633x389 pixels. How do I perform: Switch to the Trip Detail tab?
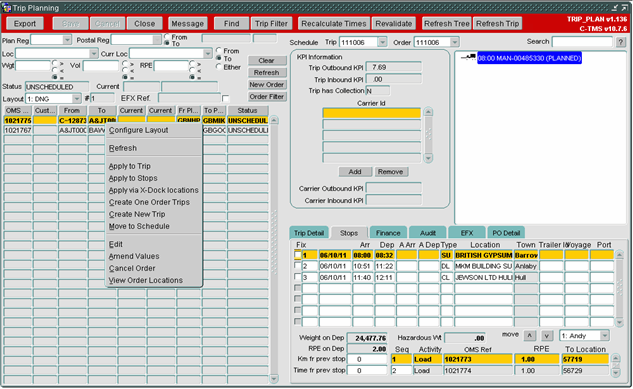pos(309,233)
